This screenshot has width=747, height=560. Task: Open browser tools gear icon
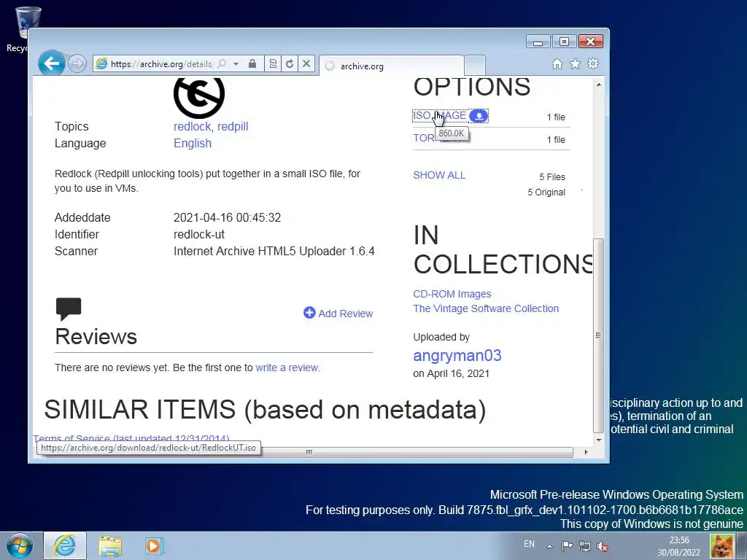[x=593, y=64]
